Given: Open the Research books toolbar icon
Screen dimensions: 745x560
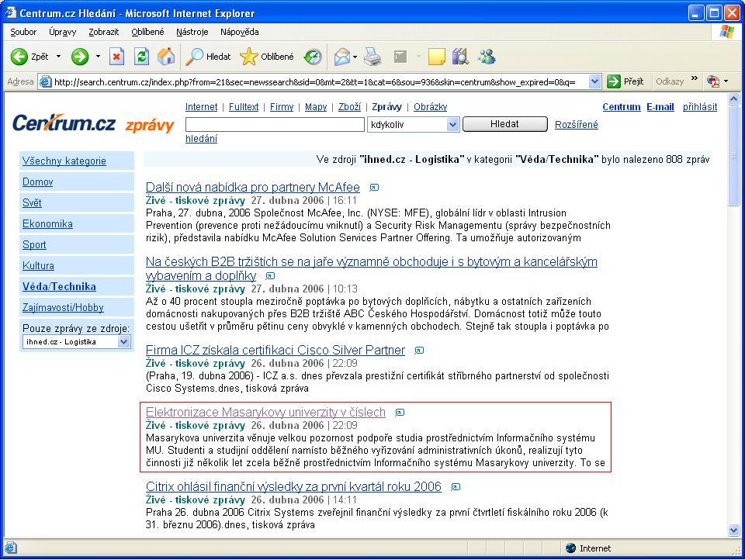Looking at the screenshot, I should (x=460, y=57).
